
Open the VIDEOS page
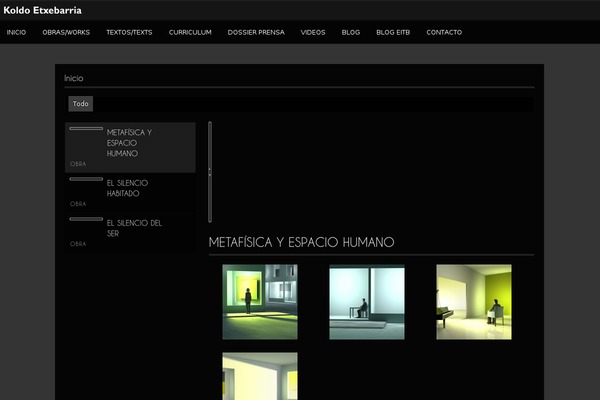[x=313, y=33]
